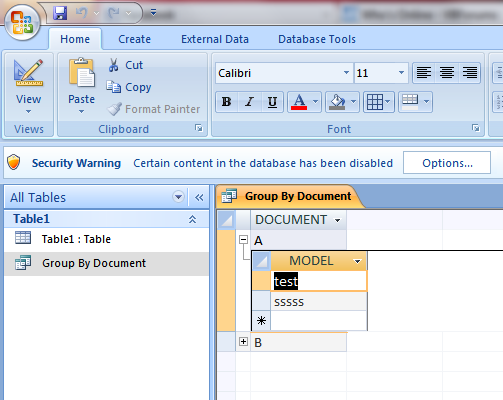The height and width of the screenshot is (400, 503).
Task: Click the Security Warning Options button
Action: [447, 163]
